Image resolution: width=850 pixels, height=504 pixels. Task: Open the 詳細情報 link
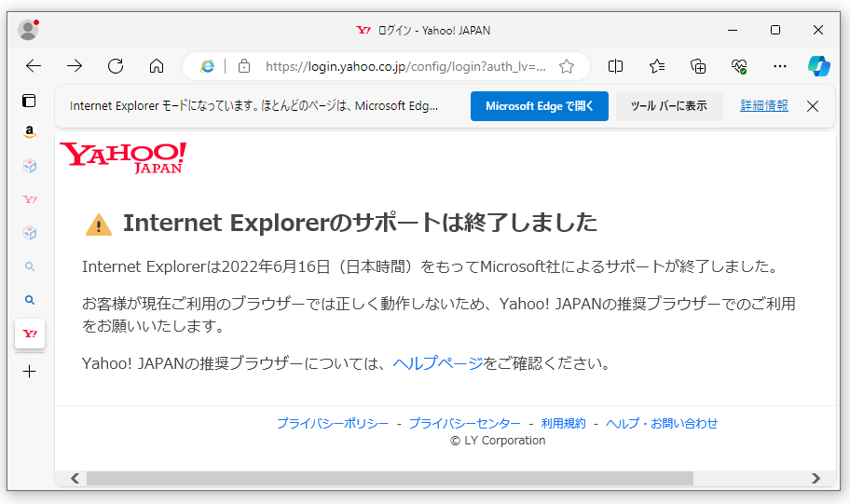pos(764,105)
